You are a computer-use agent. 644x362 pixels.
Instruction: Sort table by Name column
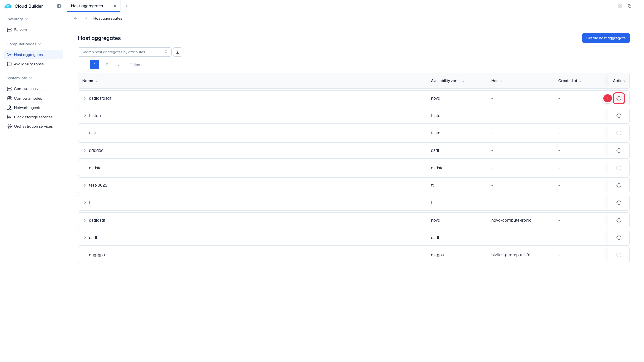(x=97, y=81)
